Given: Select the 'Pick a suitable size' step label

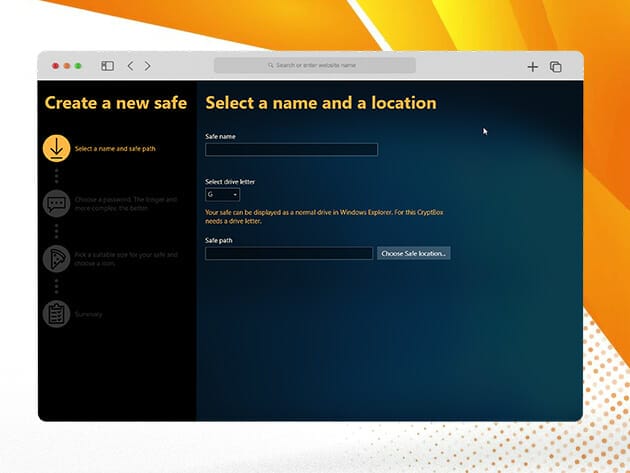Looking at the screenshot, I should pyautogui.click(x=125, y=259).
